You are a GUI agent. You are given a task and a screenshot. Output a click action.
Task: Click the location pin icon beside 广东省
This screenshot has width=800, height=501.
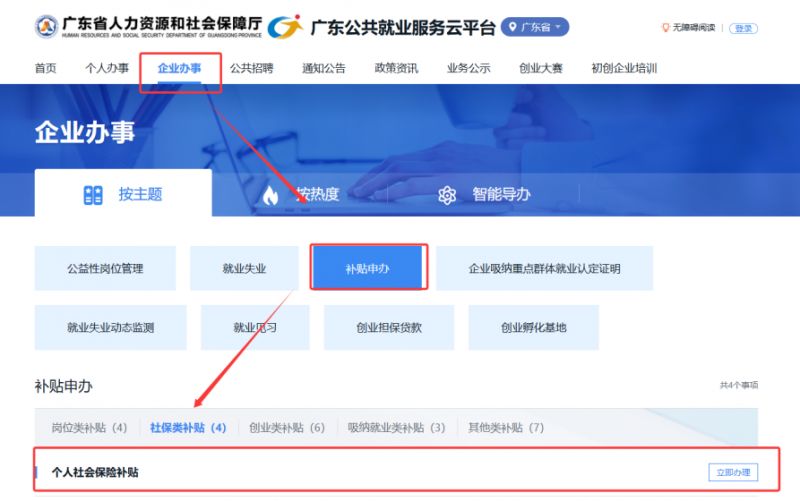click(x=514, y=27)
